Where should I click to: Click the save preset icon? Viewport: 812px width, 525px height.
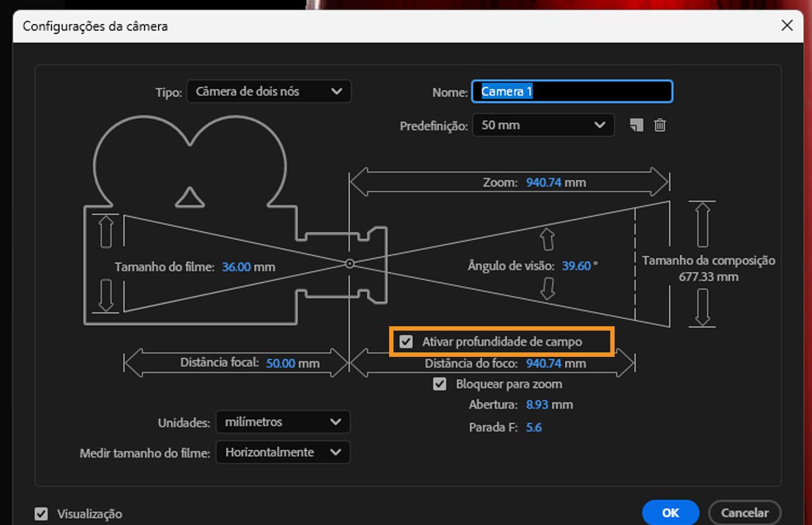[x=636, y=125]
